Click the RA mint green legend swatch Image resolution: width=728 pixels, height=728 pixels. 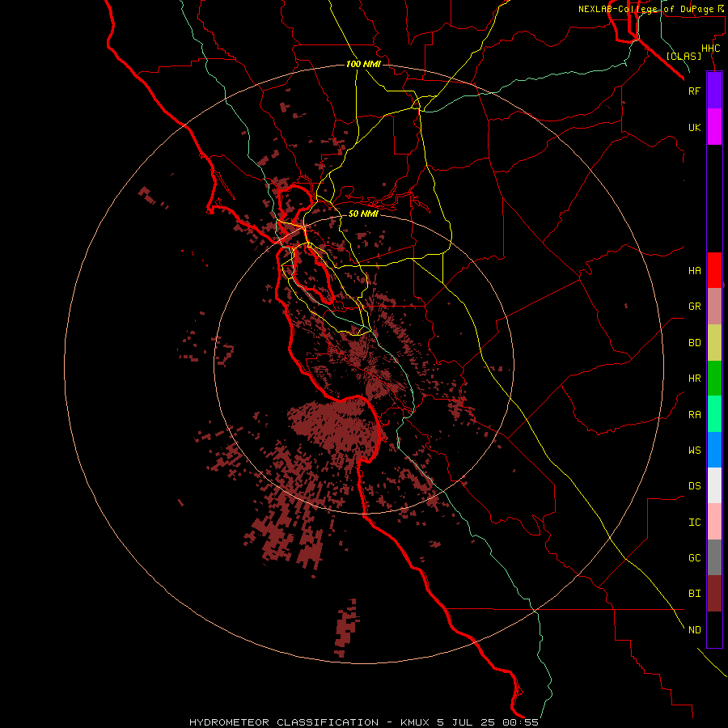714,414
